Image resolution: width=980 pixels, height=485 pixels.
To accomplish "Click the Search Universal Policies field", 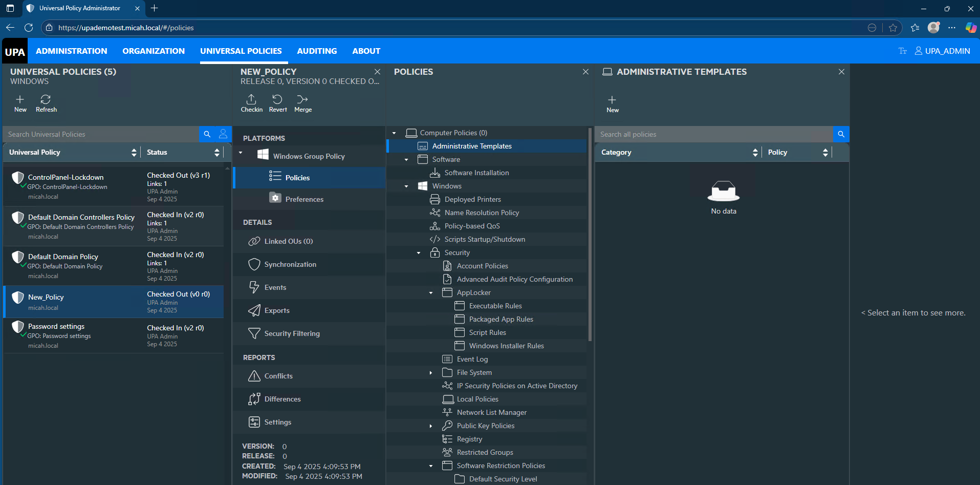I will pos(101,134).
